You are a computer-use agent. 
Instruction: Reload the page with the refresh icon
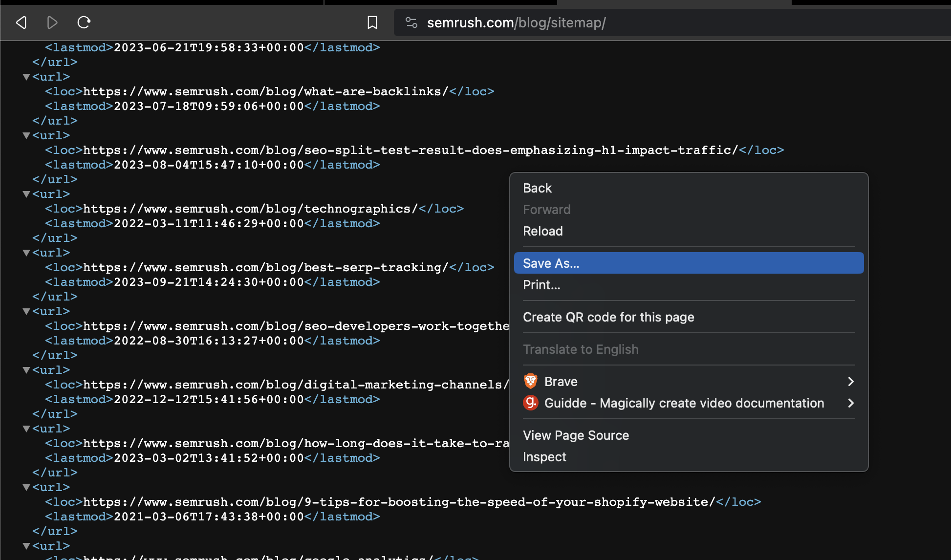(x=84, y=22)
